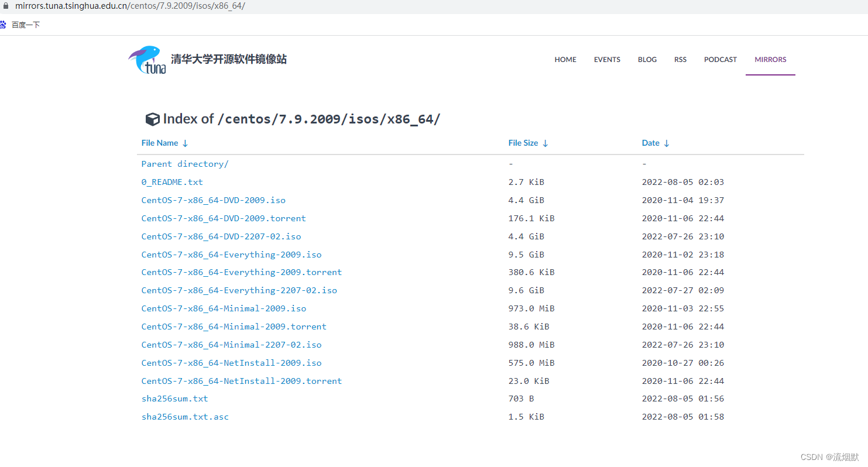Download CentOS-7-x86_64-Everything-2009.iso

coord(231,255)
